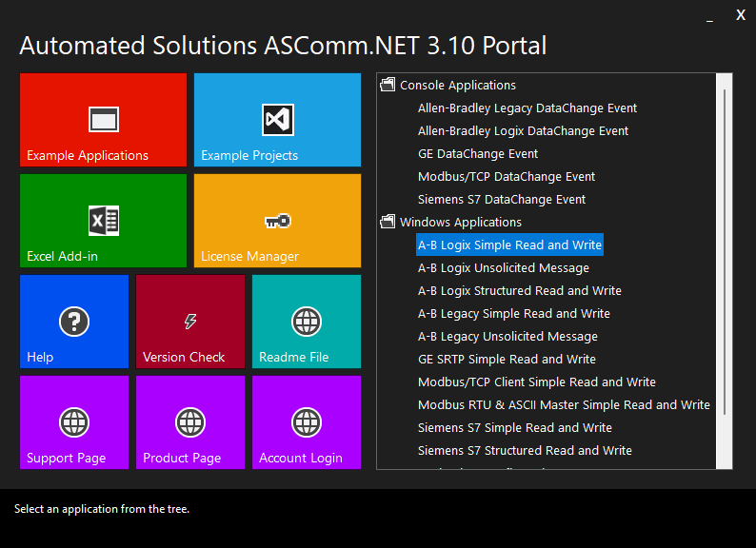Click the Readme File tile label

[x=293, y=357]
